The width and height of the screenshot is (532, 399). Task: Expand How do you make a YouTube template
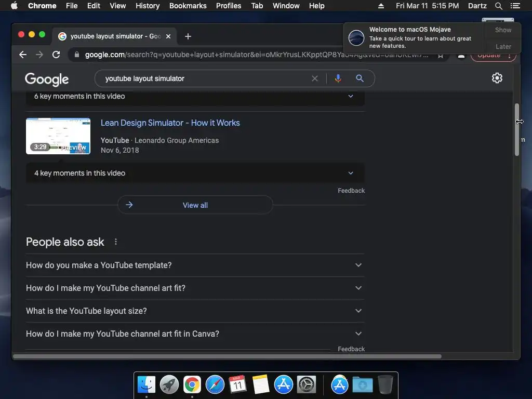click(x=195, y=265)
